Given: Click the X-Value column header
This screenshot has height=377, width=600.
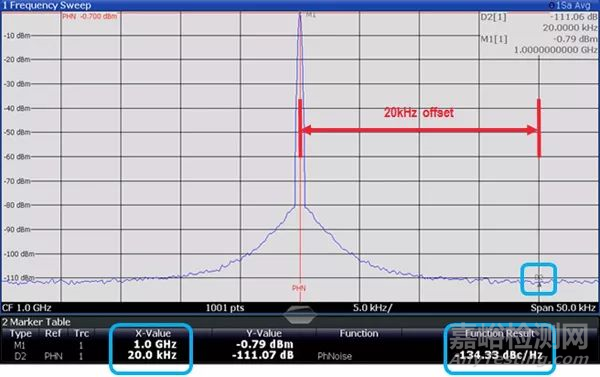Looking at the screenshot, I should [153, 333].
